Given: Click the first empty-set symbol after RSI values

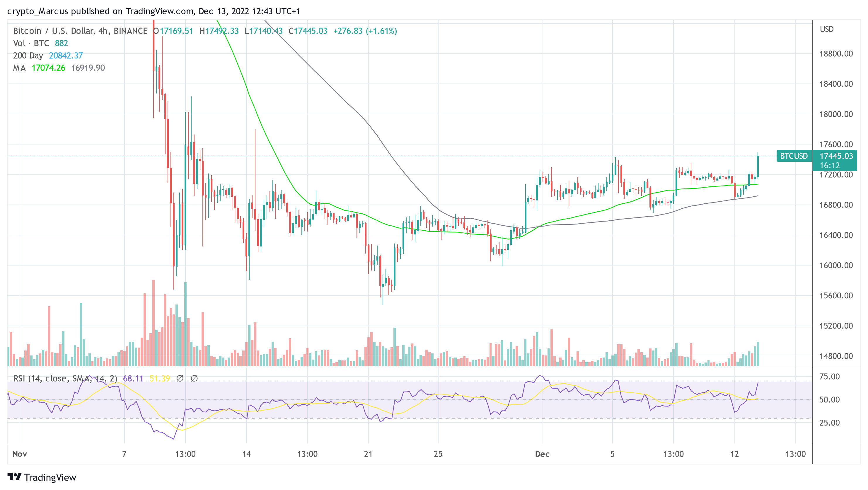Looking at the screenshot, I should click(180, 378).
